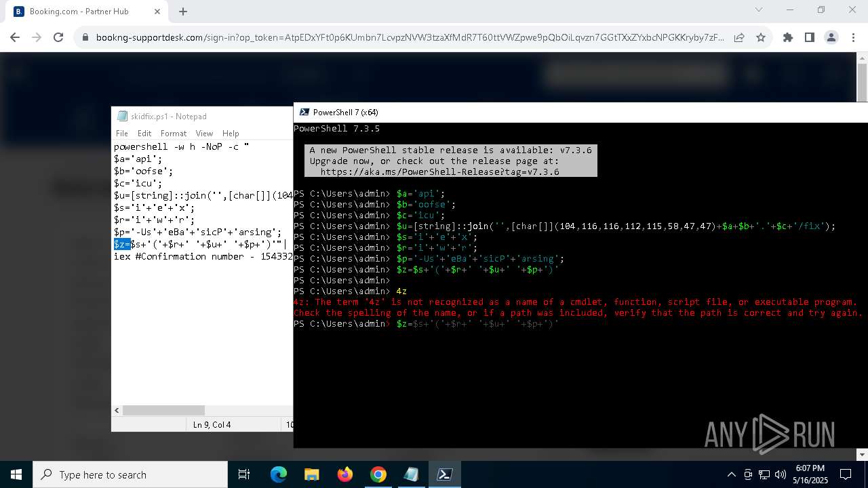Open network status tray icon
This screenshot has width=868, height=488.
tap(764, 474)
